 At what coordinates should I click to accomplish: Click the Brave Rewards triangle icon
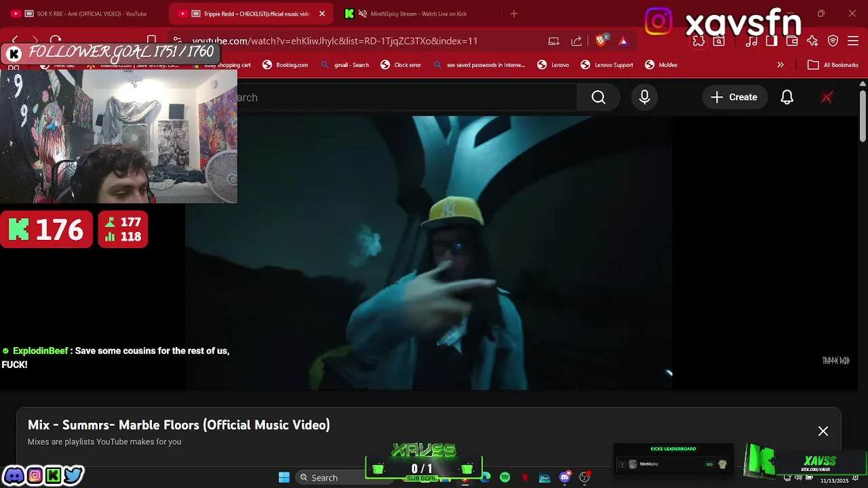(623, 41)
